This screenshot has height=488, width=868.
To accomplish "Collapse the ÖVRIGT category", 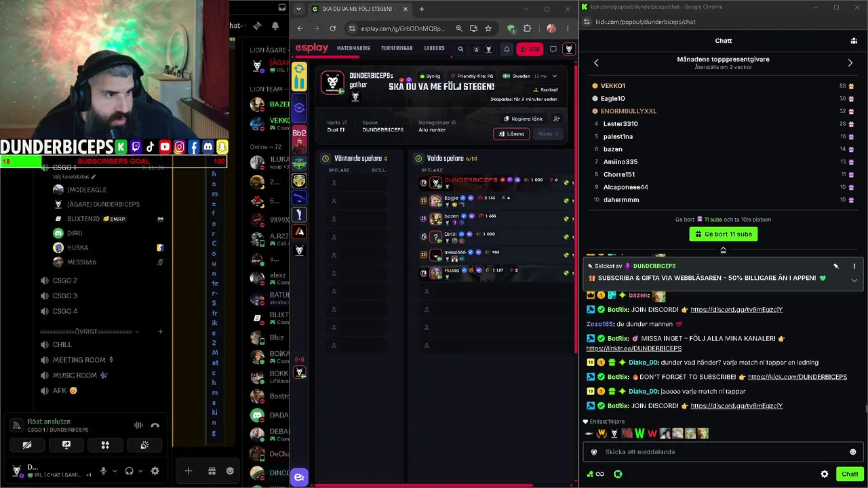I will [x=89, y=331].
